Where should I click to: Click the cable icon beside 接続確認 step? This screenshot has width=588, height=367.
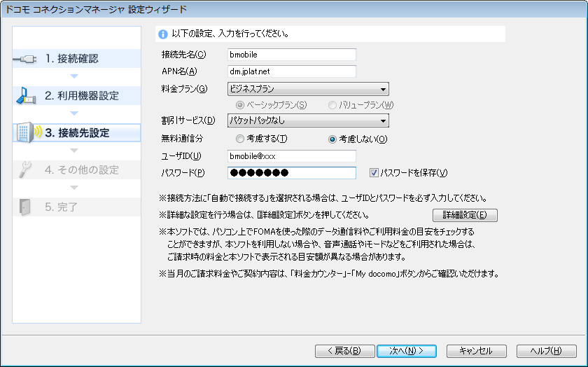click(x=26, y=59)
